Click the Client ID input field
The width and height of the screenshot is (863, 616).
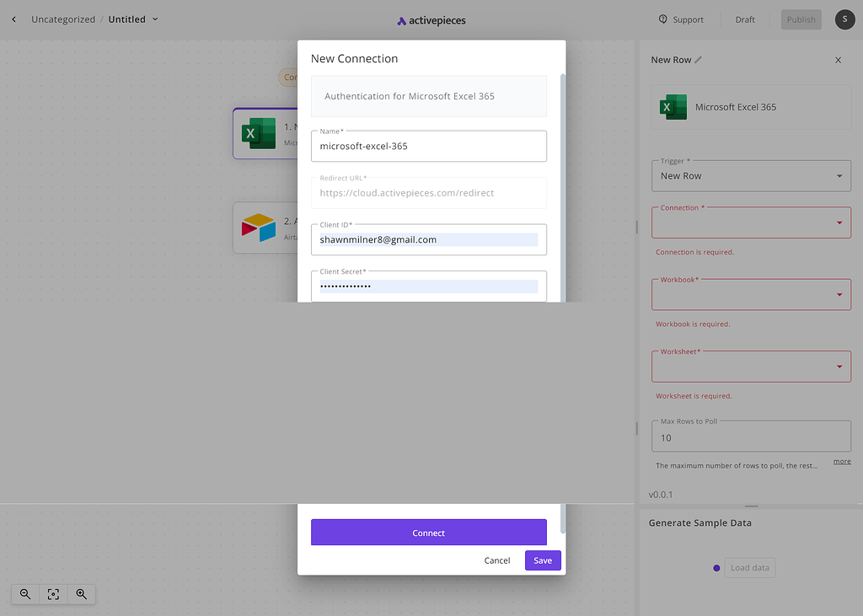pyautogui.click(x=429, y=239)
